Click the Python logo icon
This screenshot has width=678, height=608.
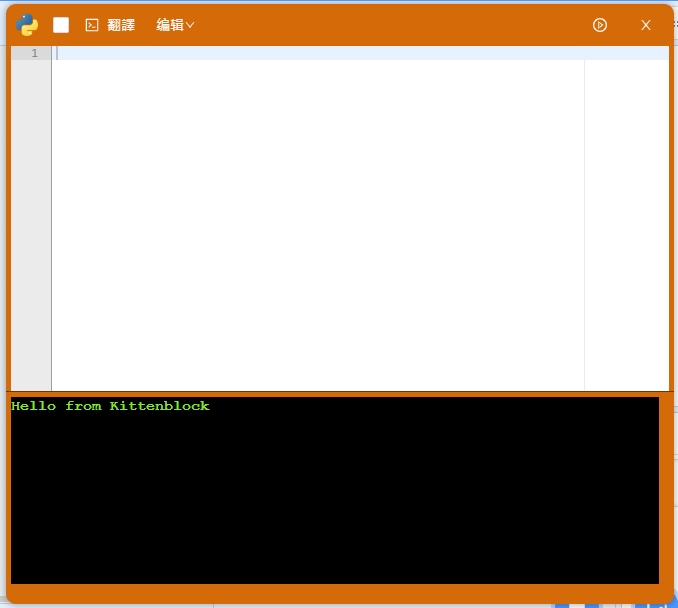(27, 25)
